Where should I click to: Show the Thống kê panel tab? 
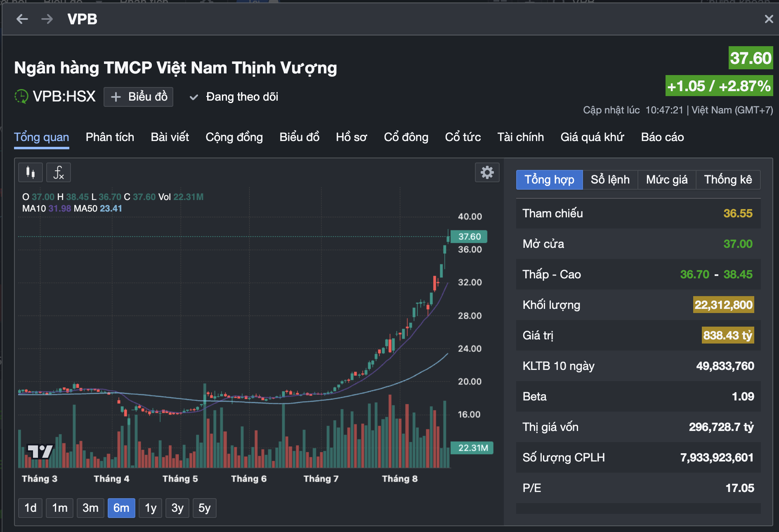[x=728, y=180]
